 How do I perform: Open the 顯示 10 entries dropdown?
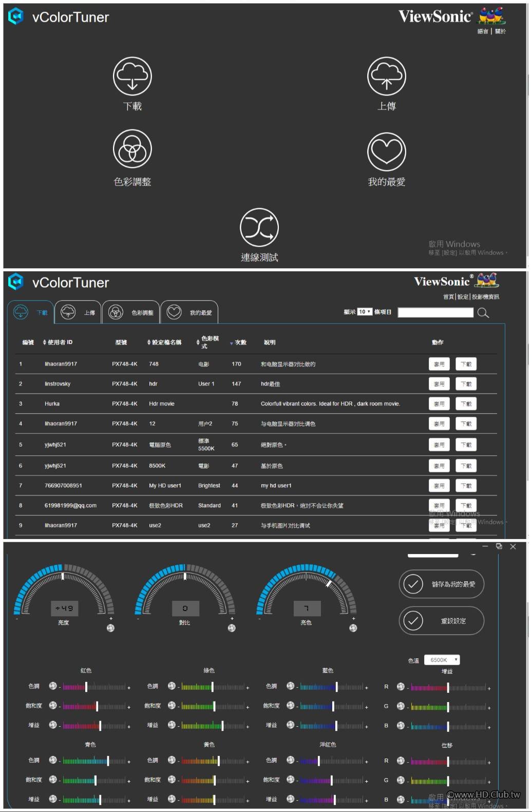click(365, 312)
